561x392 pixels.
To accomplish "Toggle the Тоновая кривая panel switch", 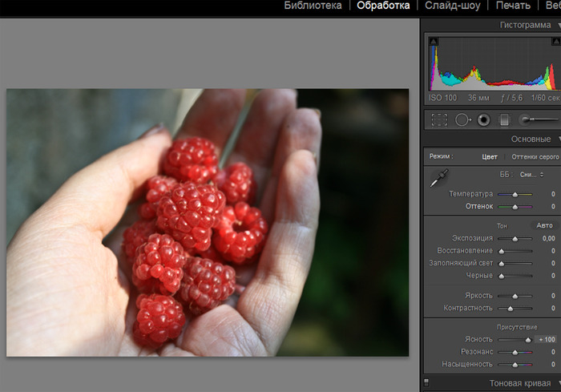I will click(426, 382).
